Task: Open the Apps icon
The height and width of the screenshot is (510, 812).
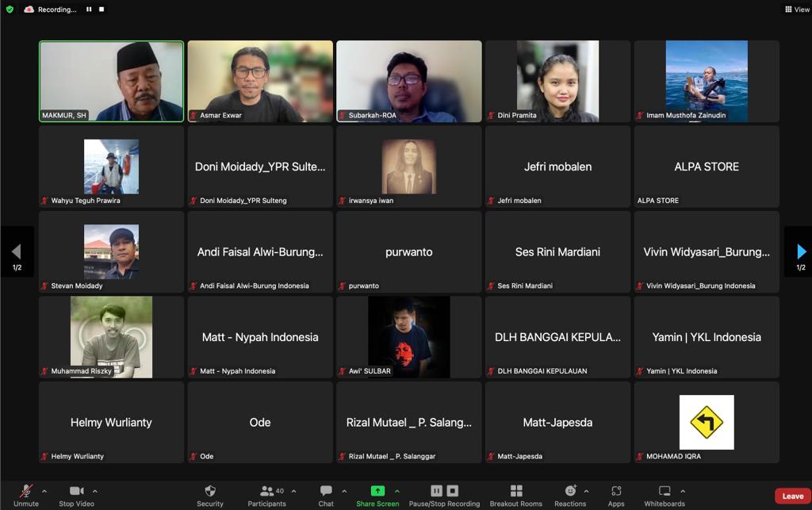Action: coord(615,490)
